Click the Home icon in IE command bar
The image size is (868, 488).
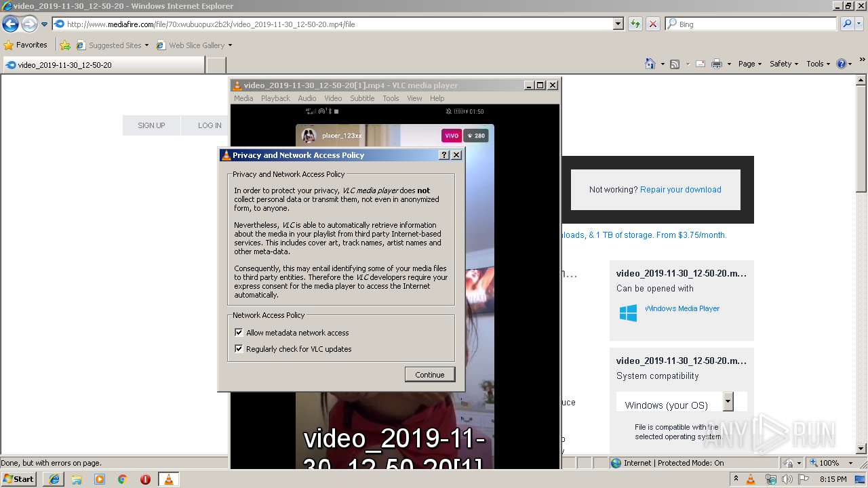(650, 64)
